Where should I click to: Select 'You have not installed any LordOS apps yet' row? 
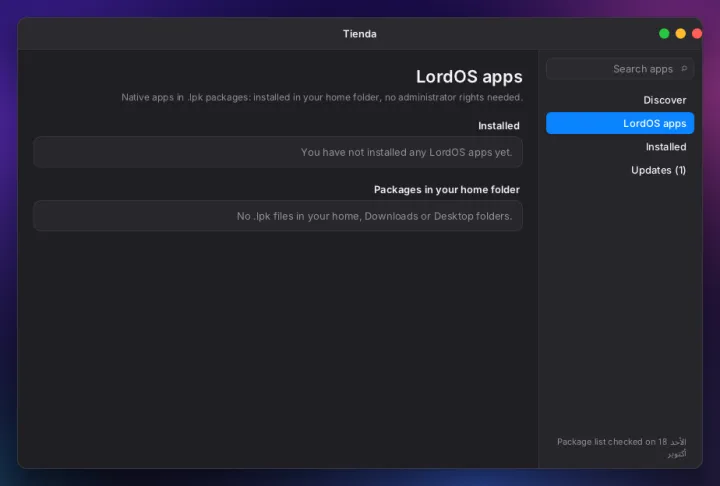pyautogui.click(x=278, y=152)
